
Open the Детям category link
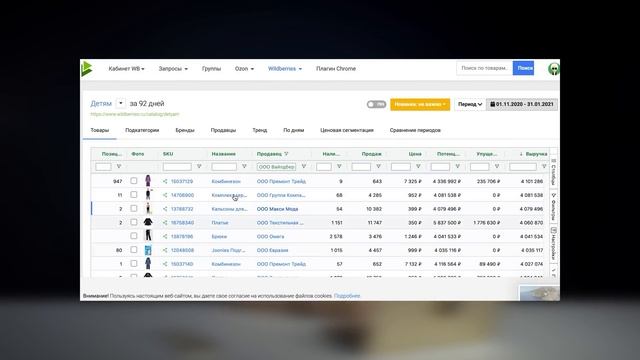coord(101,104)
